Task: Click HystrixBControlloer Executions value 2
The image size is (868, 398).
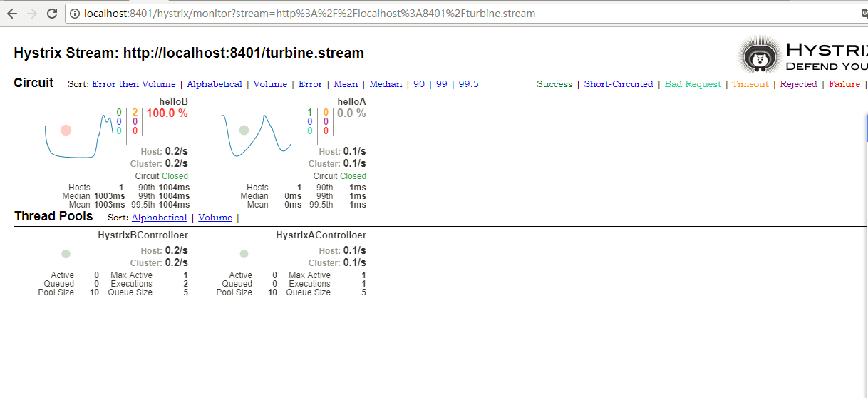Action: point(185,284)
